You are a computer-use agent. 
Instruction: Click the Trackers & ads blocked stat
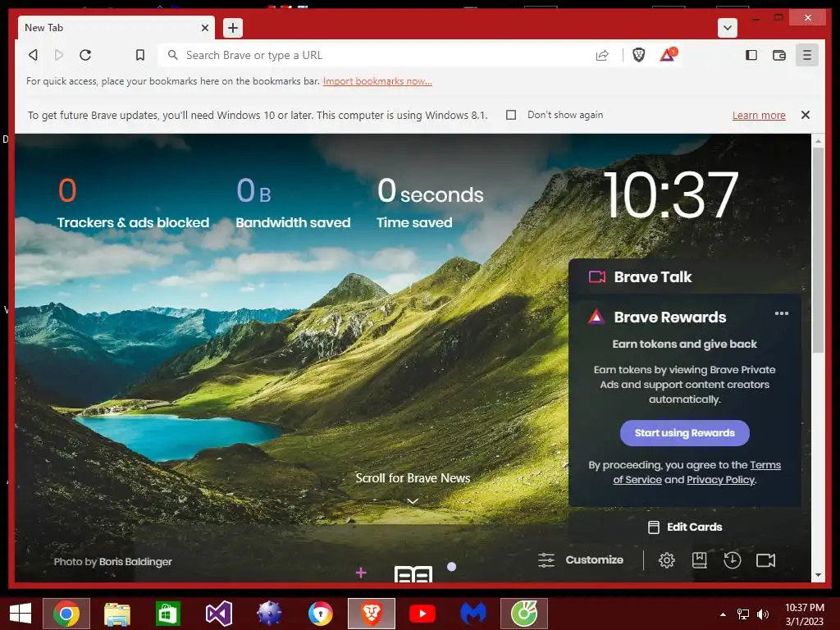[133, 203]
